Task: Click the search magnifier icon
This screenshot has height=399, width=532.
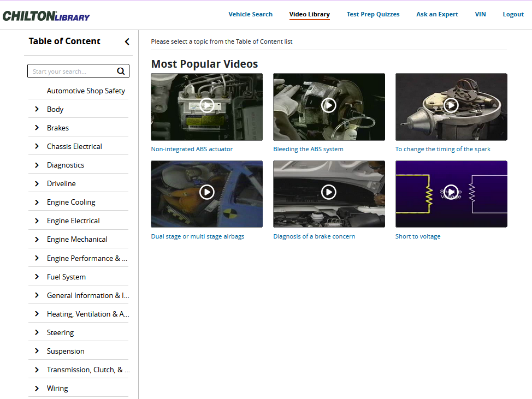Action: tap(121, 71)
